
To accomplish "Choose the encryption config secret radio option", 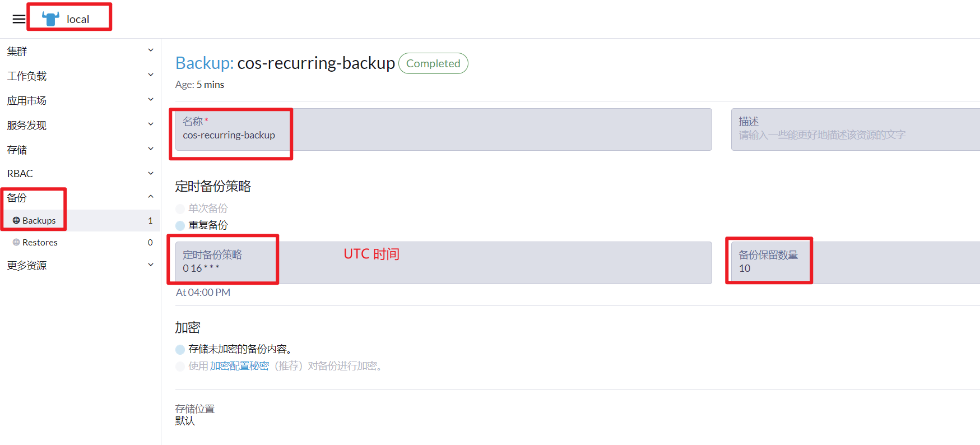I will point(180,366).
